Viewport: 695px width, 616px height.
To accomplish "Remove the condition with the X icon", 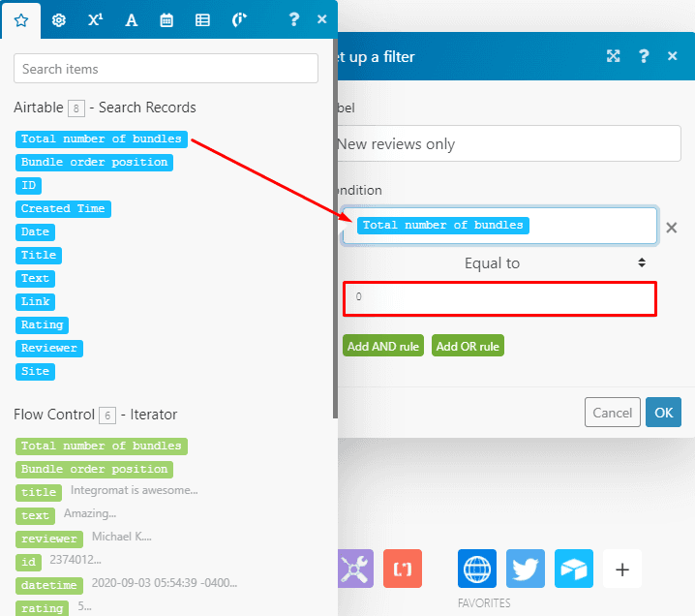I will (671, 228).
